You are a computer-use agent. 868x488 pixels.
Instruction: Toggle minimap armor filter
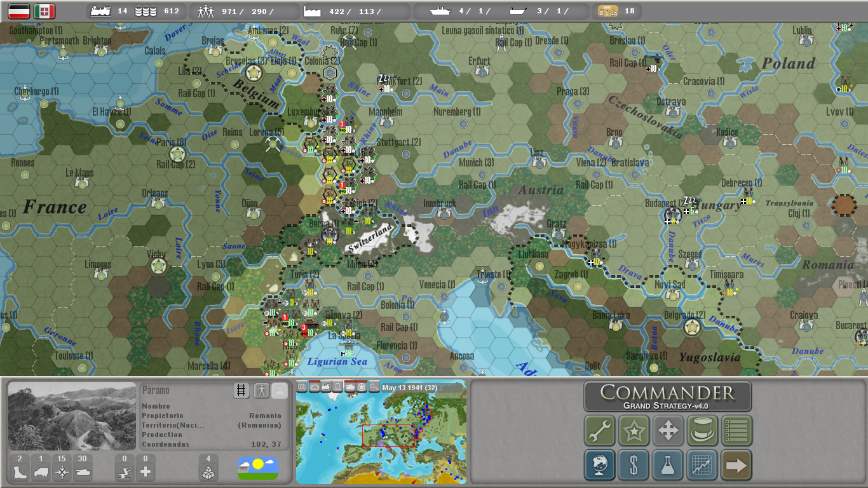coord(350,386)
